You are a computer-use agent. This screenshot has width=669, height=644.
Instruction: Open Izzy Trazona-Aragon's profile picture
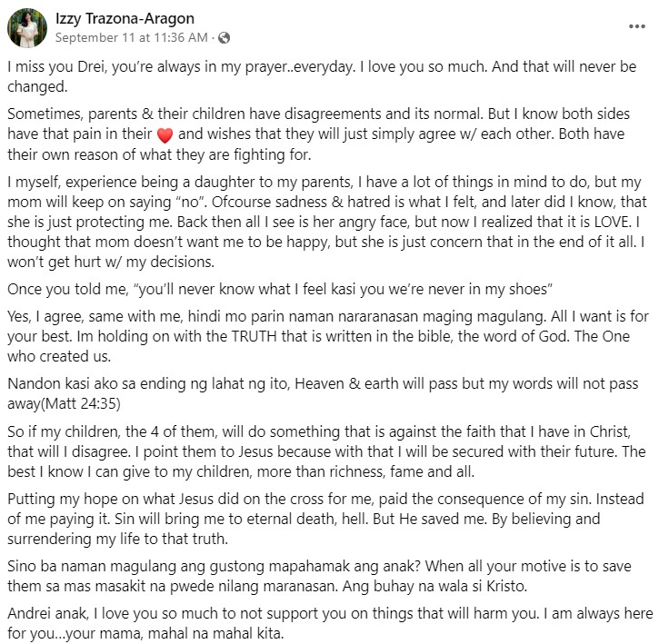(27, 28)
